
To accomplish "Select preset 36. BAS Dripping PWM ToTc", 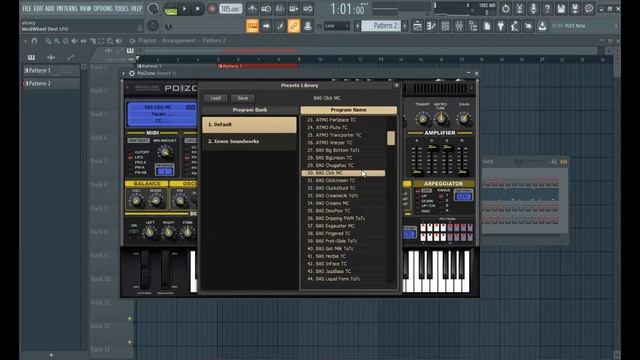I will click(x=343, y=218).
